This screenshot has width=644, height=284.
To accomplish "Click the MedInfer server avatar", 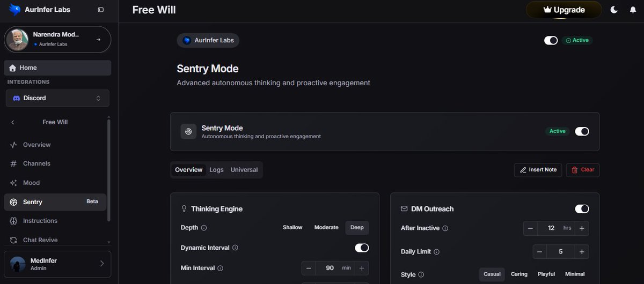I will pyautogui.click(x=18, y=264).
